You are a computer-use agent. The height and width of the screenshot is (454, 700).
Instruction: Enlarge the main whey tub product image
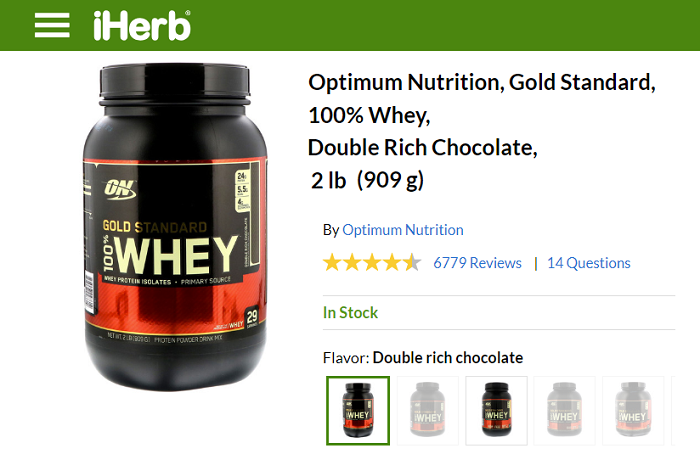(x=175, y=227)
